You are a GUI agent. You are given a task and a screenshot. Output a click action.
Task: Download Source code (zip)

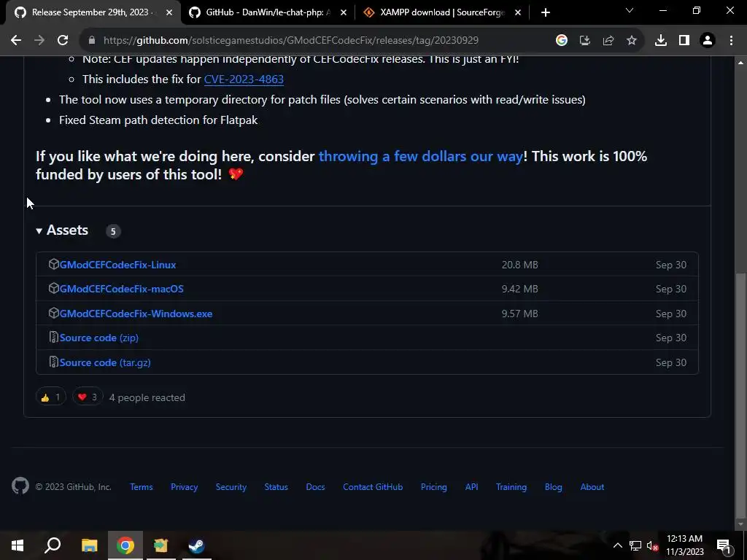[99, 338]
